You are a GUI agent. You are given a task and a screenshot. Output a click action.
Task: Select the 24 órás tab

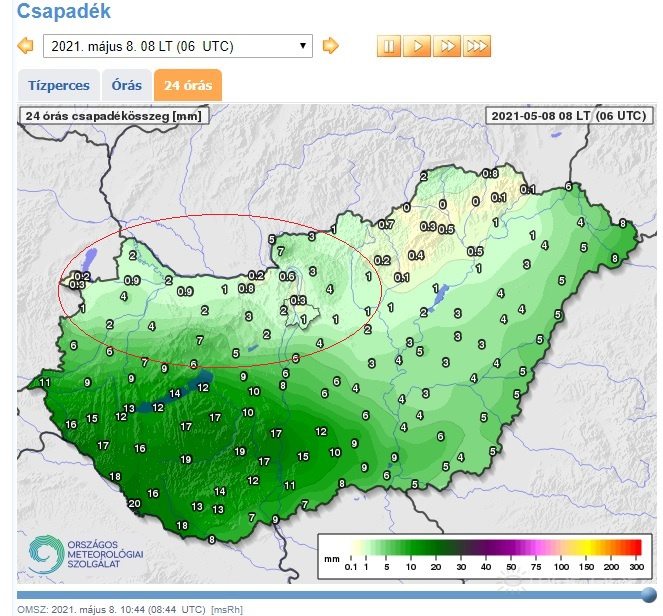187,86
